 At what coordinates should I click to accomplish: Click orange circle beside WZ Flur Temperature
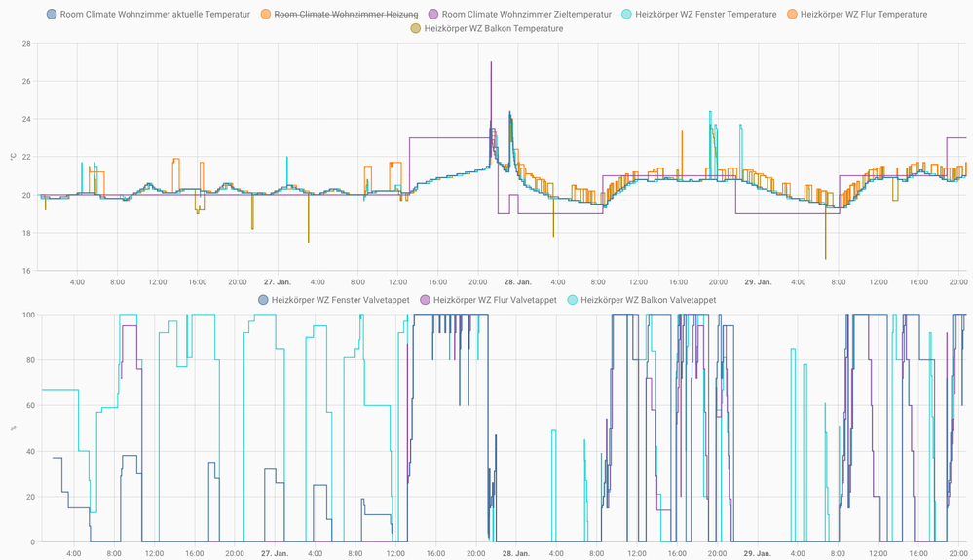pyautogui.click(x=792, y=15)
